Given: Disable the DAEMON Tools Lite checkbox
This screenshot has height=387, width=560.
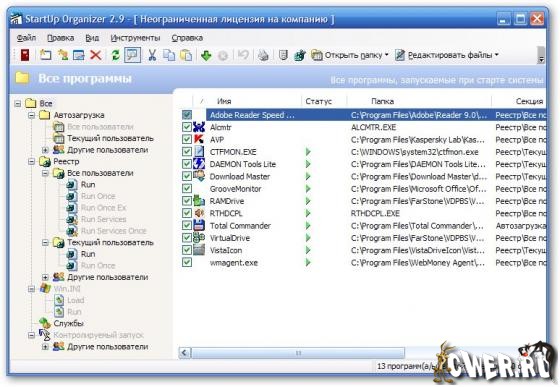Looking at the screenshot, I should pyautogui.click(x=186, y=164).
